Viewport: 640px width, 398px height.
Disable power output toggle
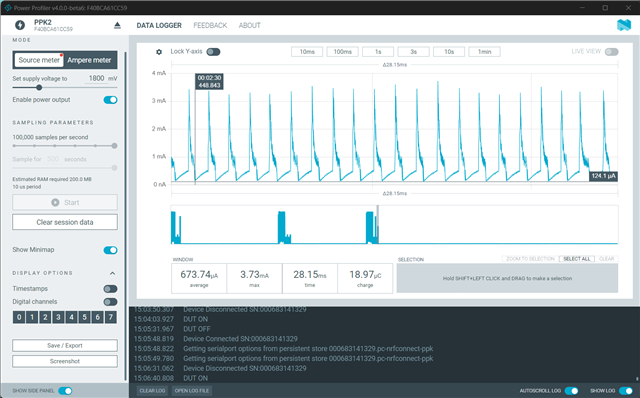coord(110,100)
